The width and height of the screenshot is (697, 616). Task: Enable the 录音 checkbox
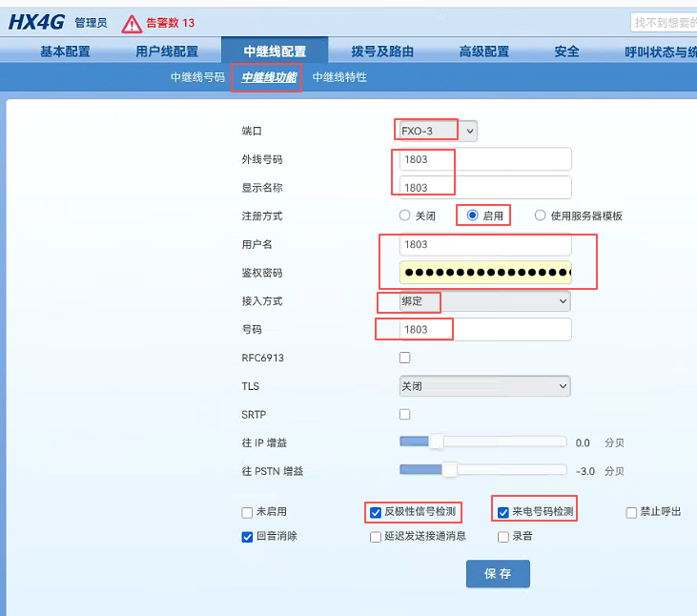coord(503,537)
